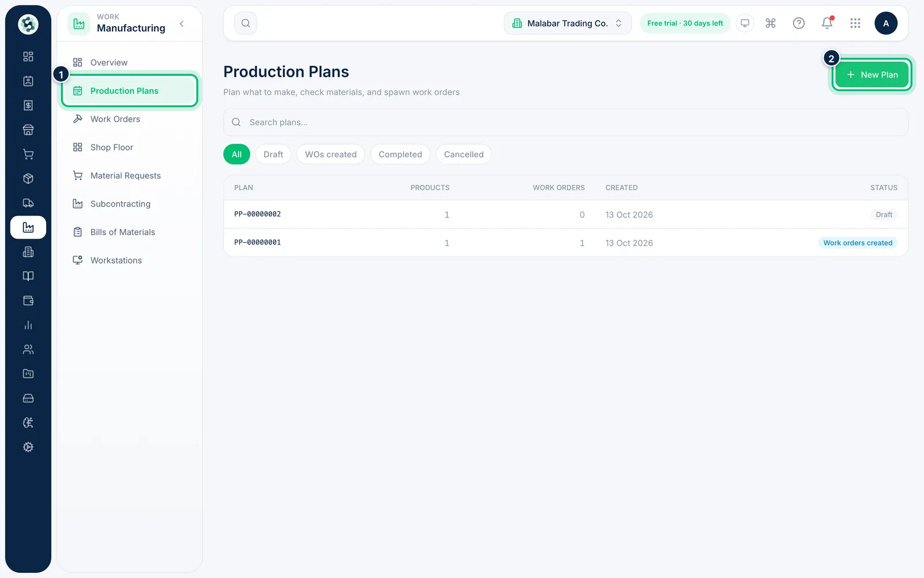This screenshot has height=578, width=924.
Task: Open the delivery truck icon in left rail
Action: pyautogui.click(x=28, y=203)
